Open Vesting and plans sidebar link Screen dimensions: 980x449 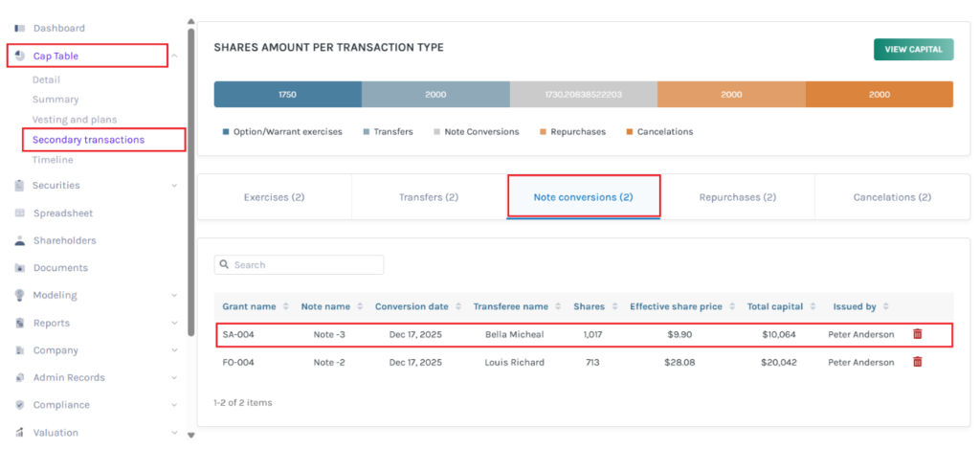click(75, 120)
